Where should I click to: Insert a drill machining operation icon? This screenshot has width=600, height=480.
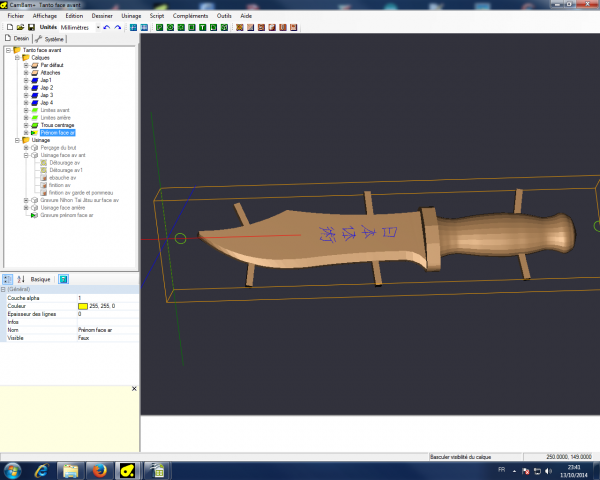(x=261, y=27)
